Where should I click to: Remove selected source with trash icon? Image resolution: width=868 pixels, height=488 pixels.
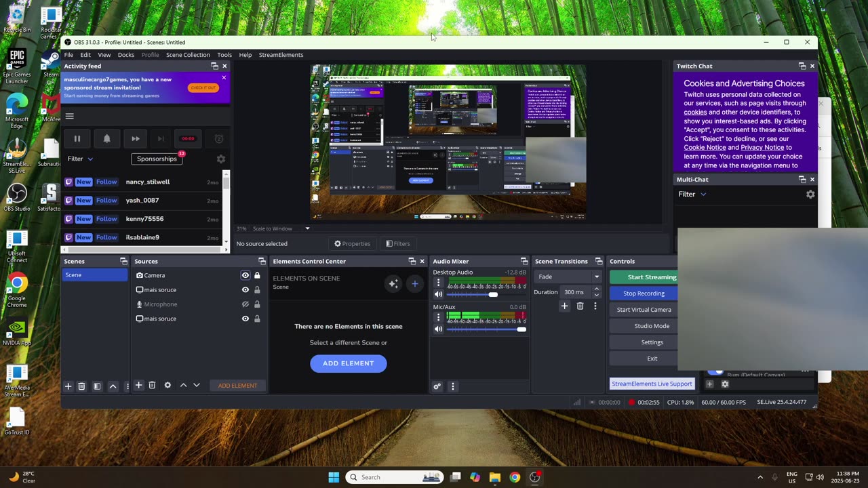pyautogui.click(x=152, y=385)
